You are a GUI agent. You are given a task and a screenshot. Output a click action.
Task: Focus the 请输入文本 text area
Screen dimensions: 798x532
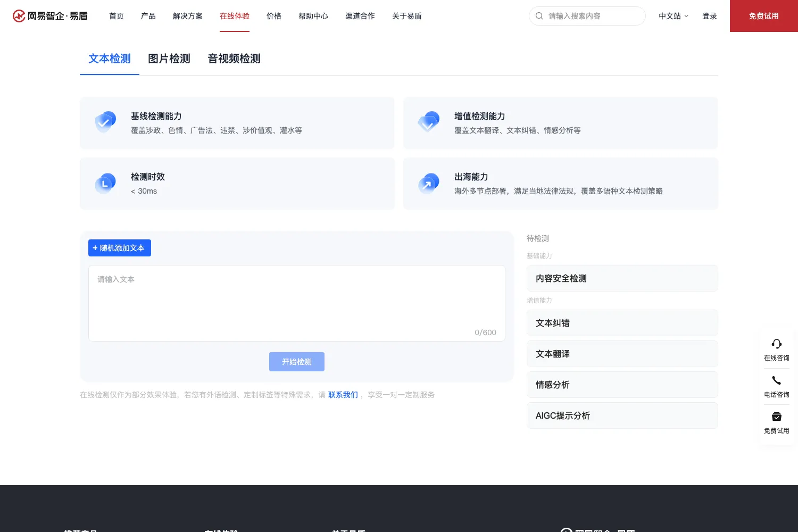297,303
